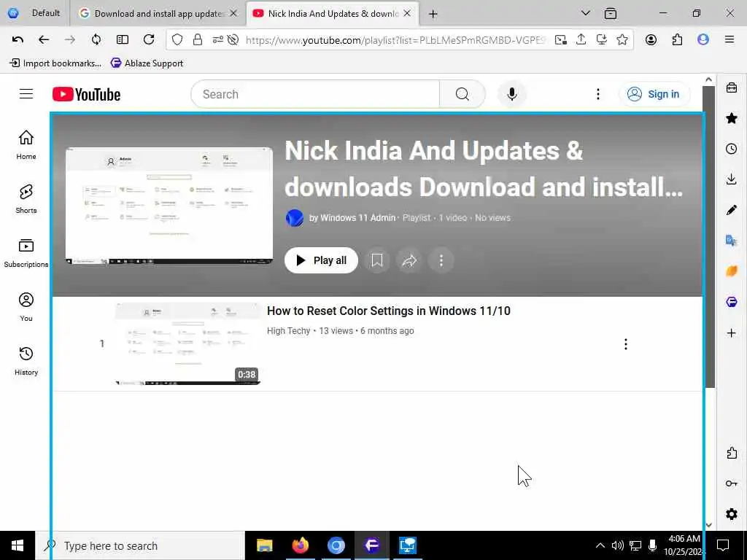This screenshot has height=560, width=747.
Task: Bookmark this page with the star icon
Action: point(622,39)
